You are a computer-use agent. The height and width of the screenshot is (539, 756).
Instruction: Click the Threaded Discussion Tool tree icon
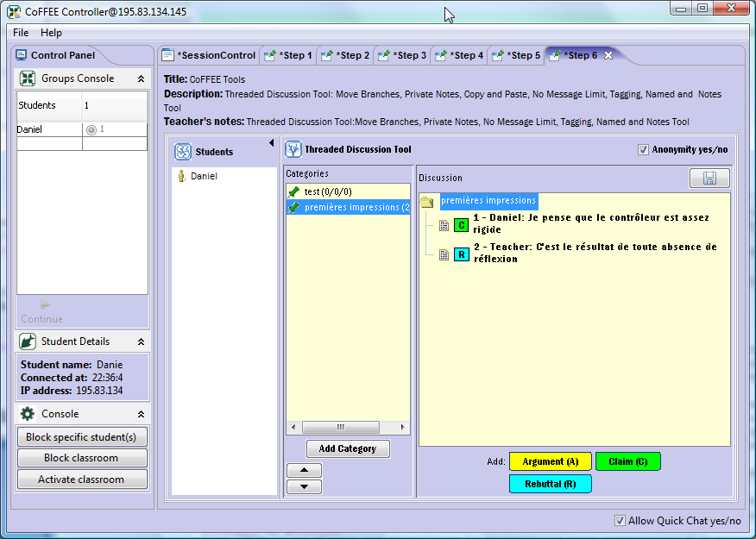pos(293,149)
